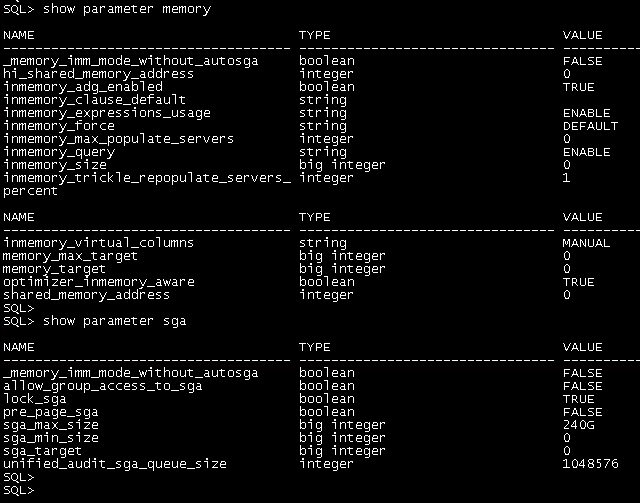This screenshot has height=503, width=640.
Task: Select the lock_sga parameter name
Action: coord(33,399)
